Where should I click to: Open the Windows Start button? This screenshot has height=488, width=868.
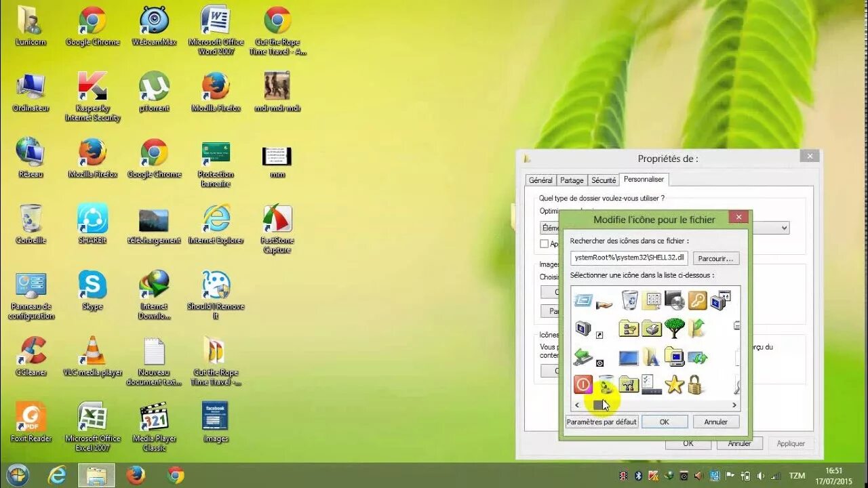(18, 475)
